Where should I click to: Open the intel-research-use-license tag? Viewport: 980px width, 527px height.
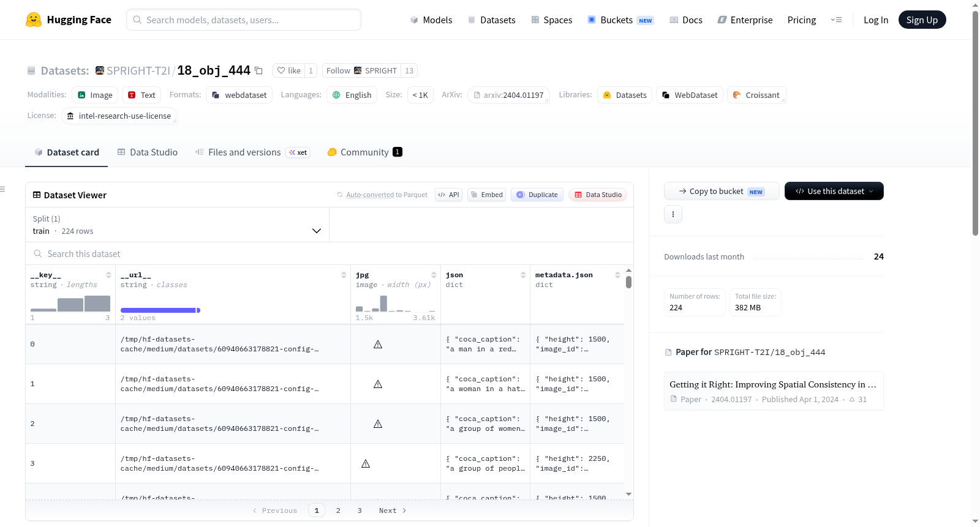tap(119, 116)
